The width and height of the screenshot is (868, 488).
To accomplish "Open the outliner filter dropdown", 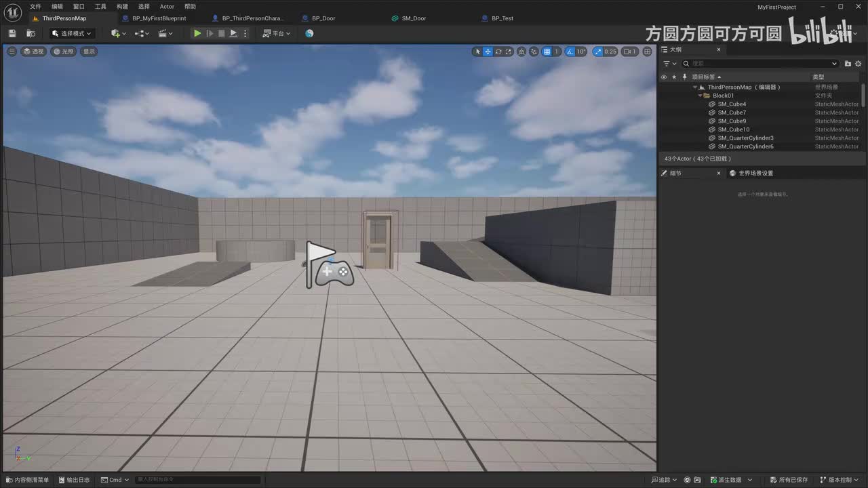I will pyautogui.click(x=670, y=64).
